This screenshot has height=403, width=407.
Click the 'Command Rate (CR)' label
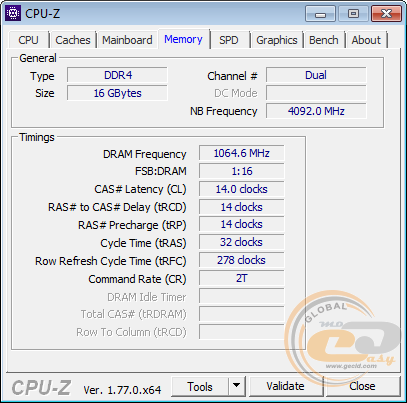coord(137,279)
